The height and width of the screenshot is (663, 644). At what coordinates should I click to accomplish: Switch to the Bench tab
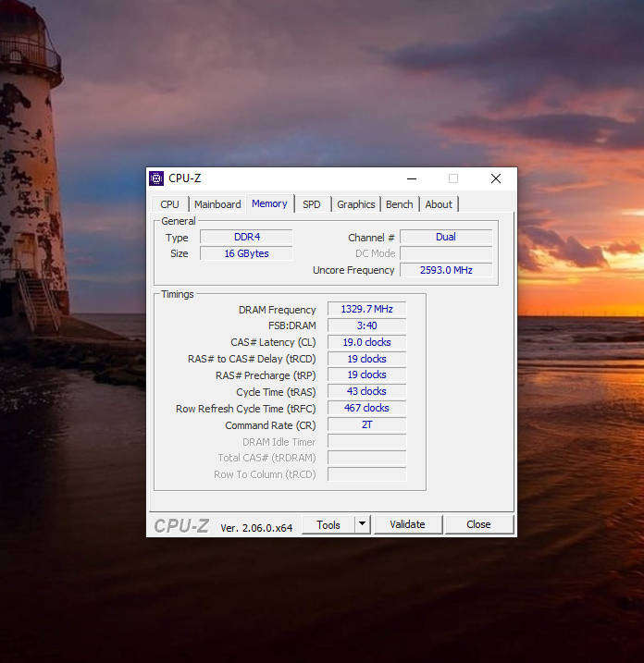[x=399, y=204]
